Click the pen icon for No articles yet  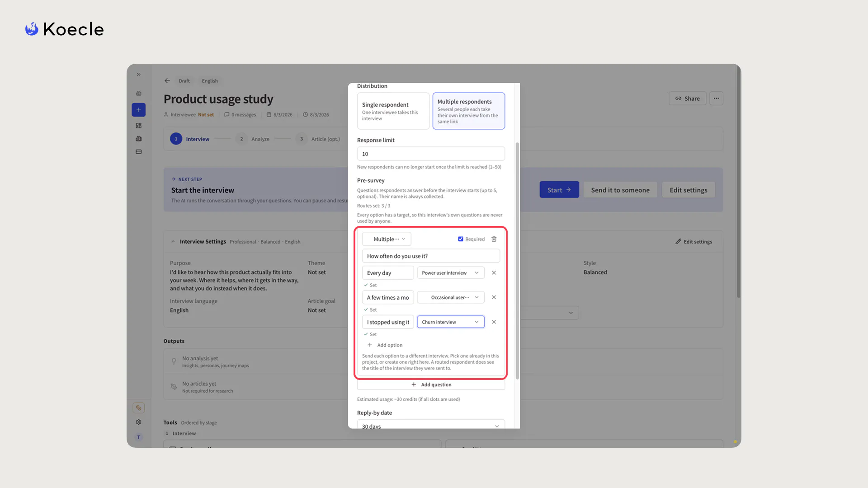click(174, 387)
